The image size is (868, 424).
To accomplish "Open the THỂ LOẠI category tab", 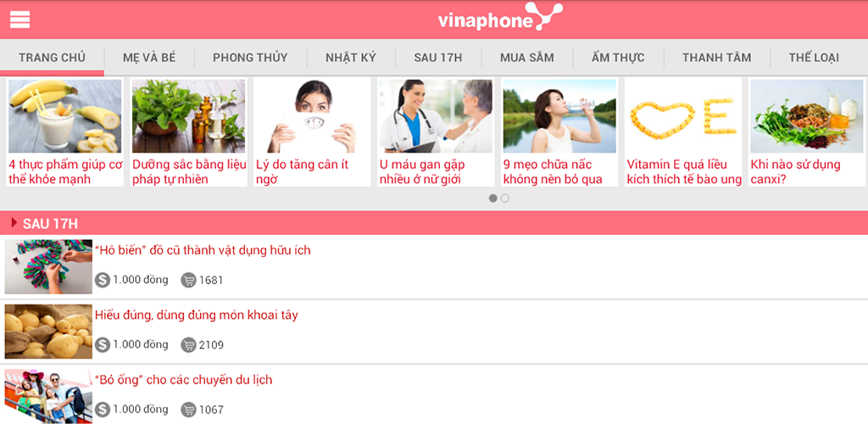I will coord(814,58).
